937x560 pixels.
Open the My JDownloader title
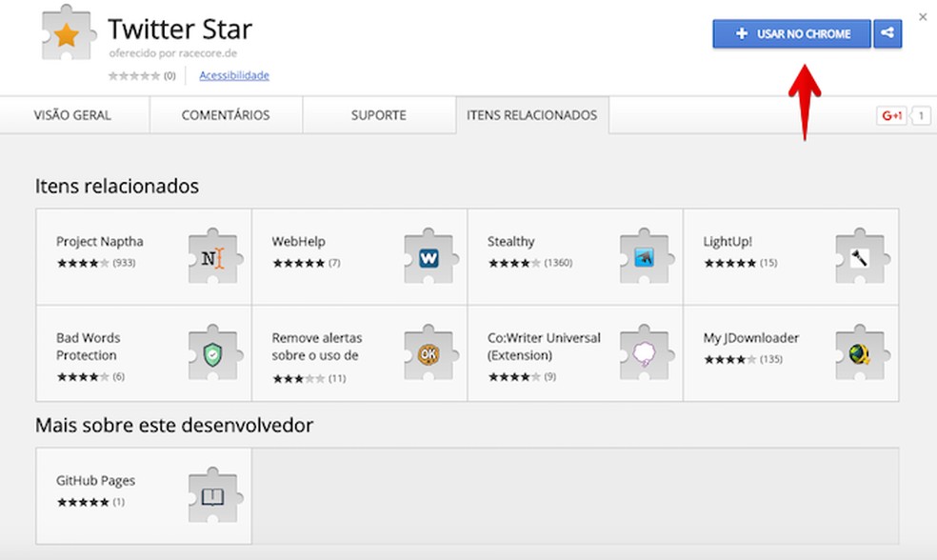[x=751, y=338]
